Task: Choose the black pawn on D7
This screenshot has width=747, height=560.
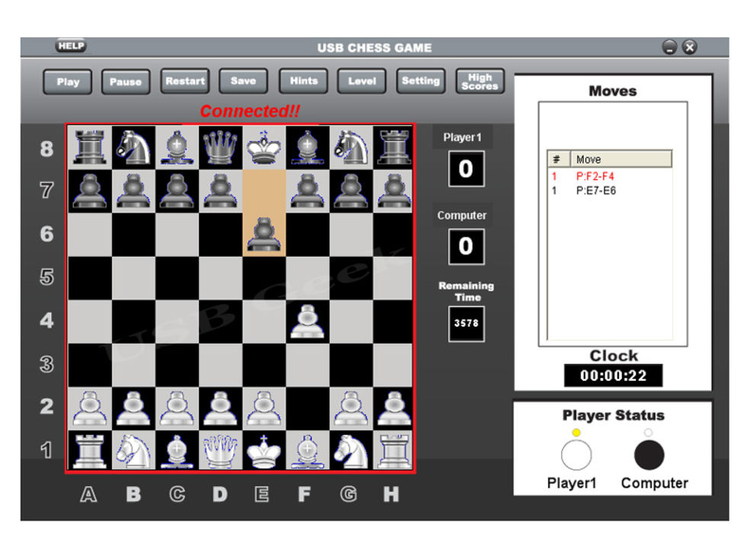Action: click(x=220, y=191)
